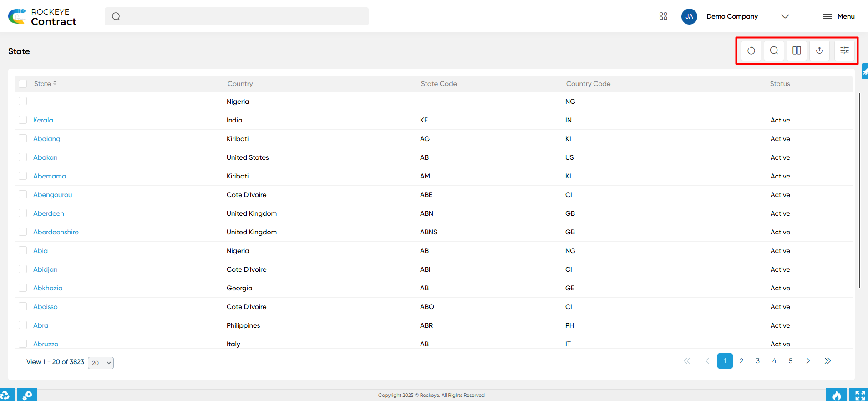The image size is (868, 401).
Task: Click the recycle icon at bottom left
Action: pyautogui.click(x=5, y=395)
